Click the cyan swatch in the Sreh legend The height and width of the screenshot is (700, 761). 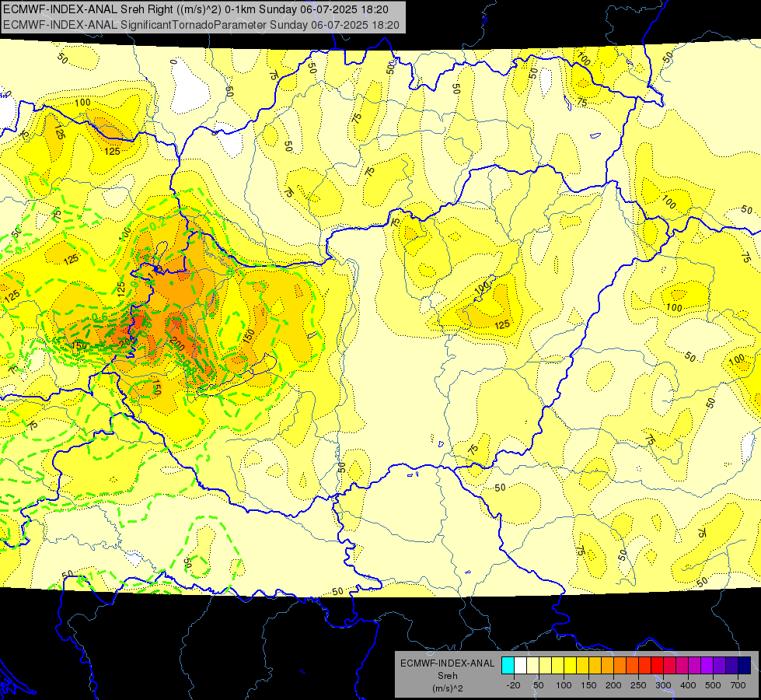[508, 665]
